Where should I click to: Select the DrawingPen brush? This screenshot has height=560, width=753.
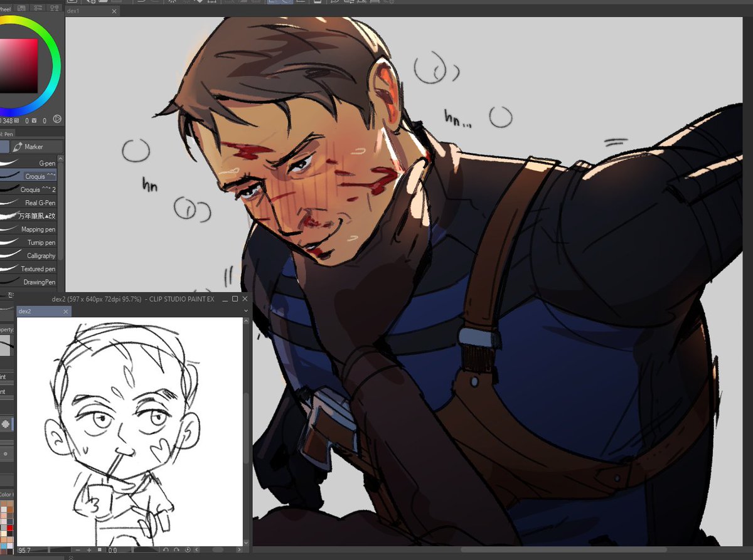tap(29, 282)
